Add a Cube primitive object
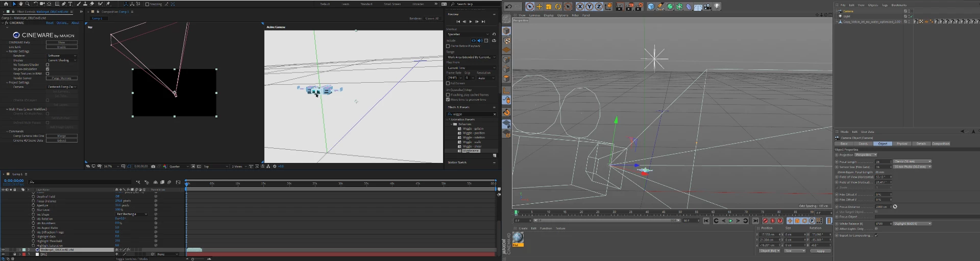The image size is (980, 261). click(651, 7)
